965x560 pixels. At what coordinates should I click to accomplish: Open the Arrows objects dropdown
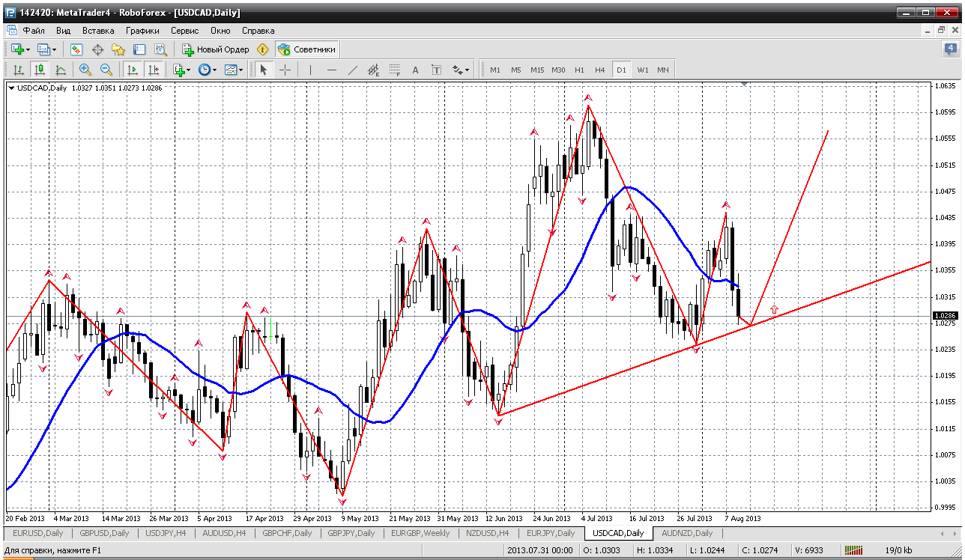click(x=461, y=70)
